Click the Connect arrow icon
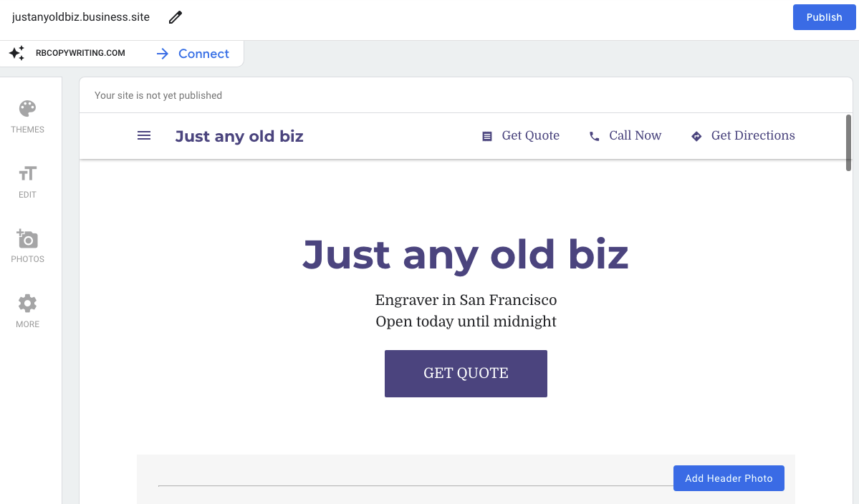This screenshot has width=859, height=504. click(x=163, y=54)
